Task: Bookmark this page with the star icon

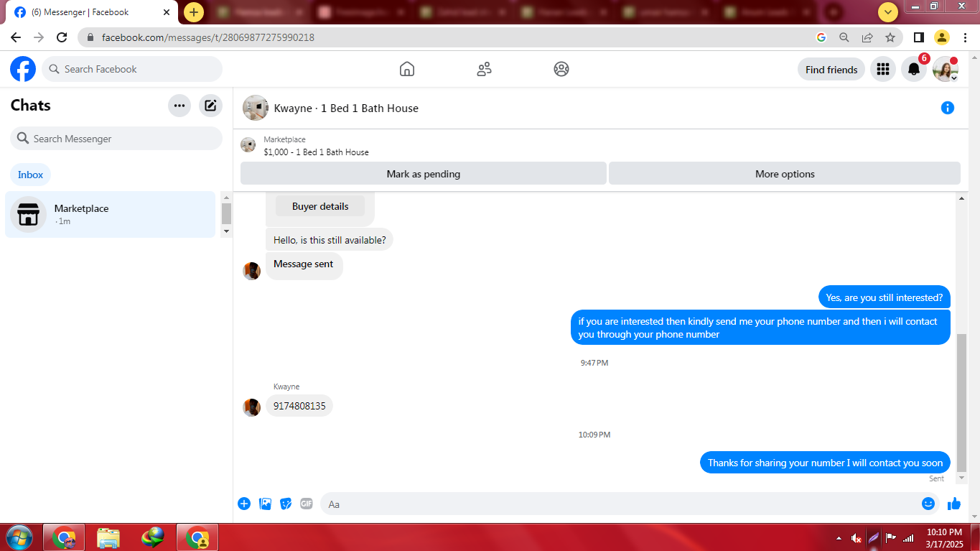Action: tap(890, 37)
